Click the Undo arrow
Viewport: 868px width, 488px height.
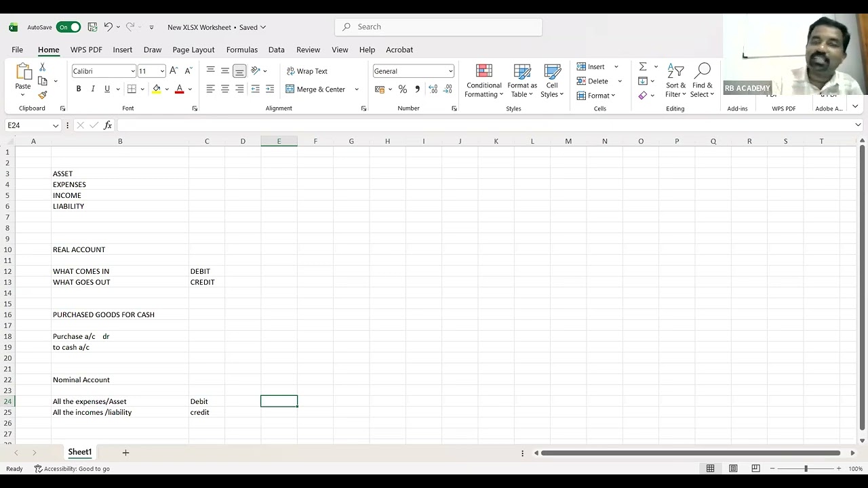click(108, 27)
